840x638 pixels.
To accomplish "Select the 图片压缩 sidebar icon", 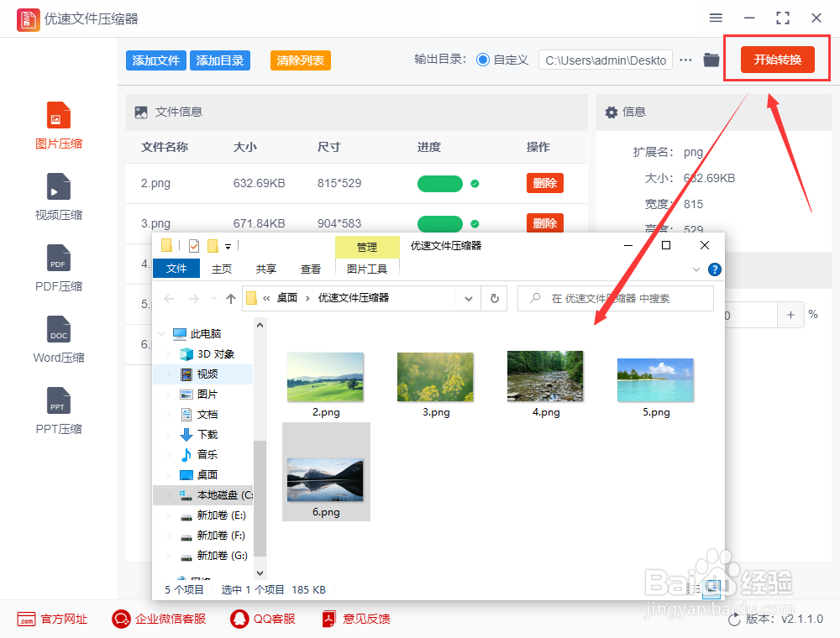I will click(59, 115).
